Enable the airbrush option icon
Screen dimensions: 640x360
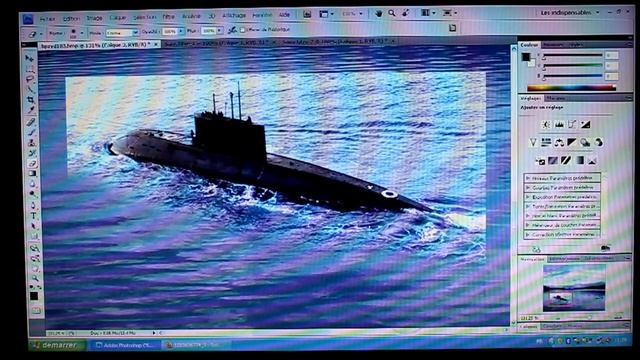pyautogui.click(x=232, y=30)
